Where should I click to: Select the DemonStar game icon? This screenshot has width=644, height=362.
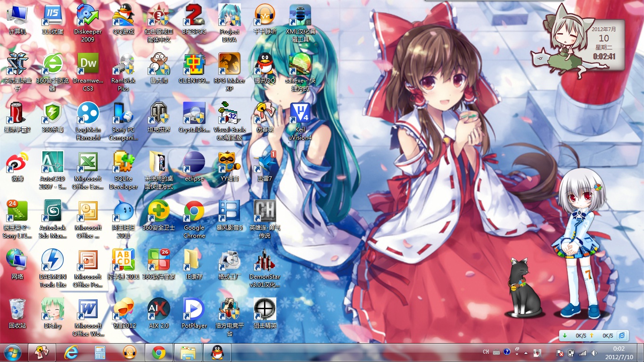pos(265,268)
